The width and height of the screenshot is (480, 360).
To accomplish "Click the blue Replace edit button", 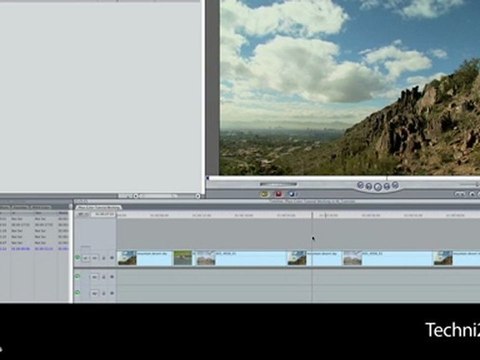I will click(x=291, y=194).
